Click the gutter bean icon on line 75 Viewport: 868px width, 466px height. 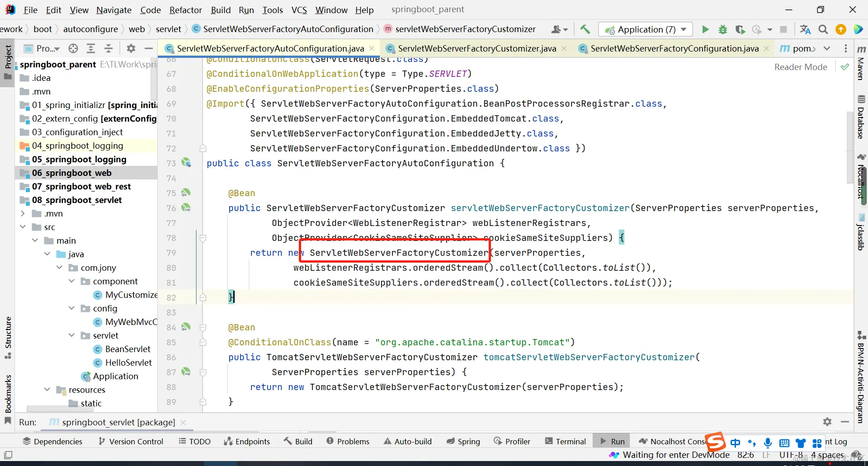tap(186, 193)
